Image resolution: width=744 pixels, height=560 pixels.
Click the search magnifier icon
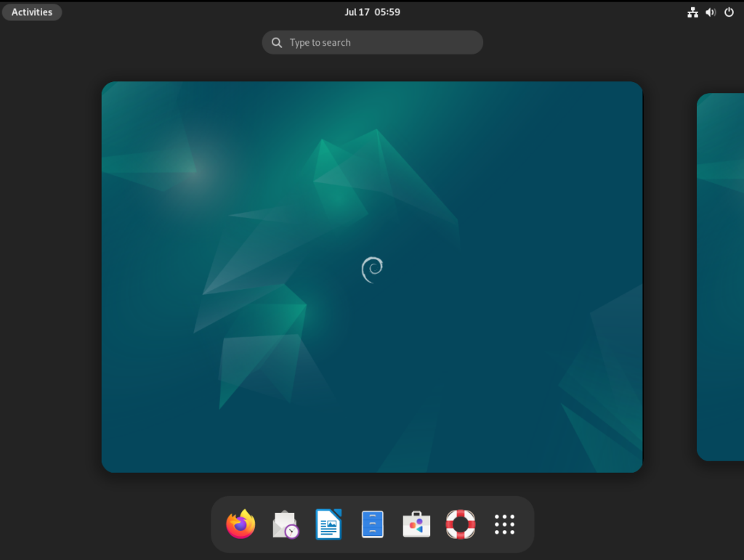click(277, 42)
